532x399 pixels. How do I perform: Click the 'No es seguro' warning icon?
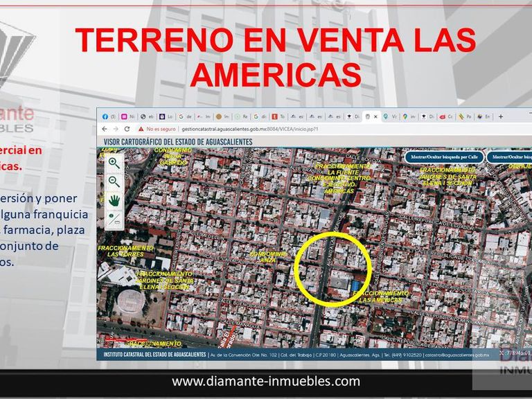(141, 129)
